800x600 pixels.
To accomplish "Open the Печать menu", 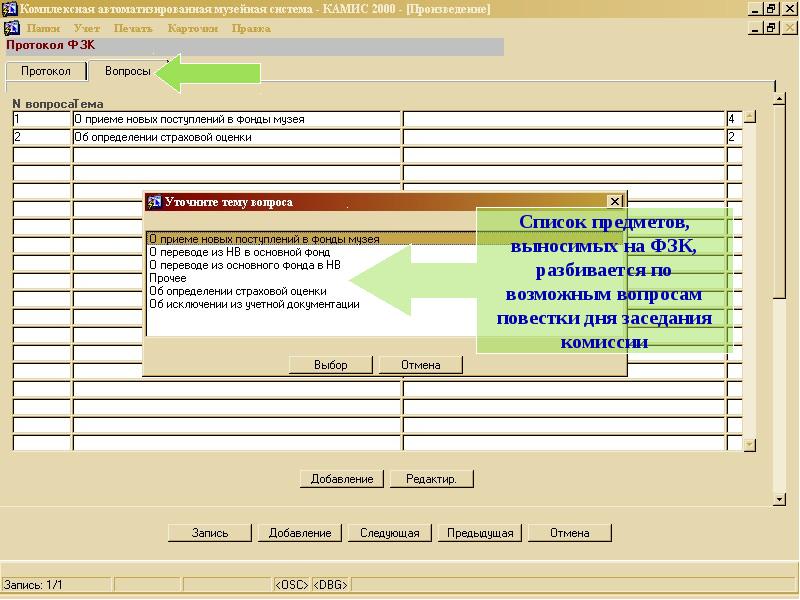I will tap(133, 28).
